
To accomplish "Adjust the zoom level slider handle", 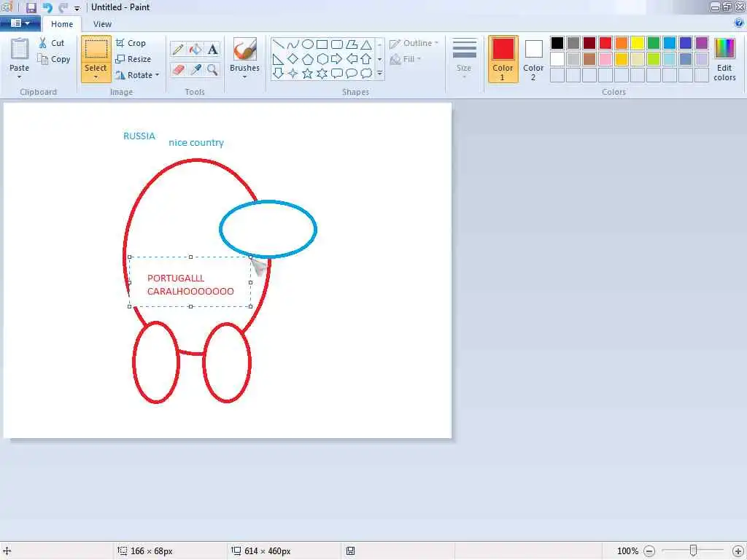I will 693,551.
